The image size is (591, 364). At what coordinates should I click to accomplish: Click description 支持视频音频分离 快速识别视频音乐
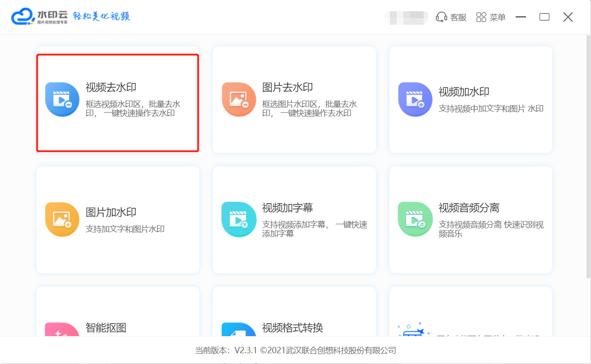491,229
